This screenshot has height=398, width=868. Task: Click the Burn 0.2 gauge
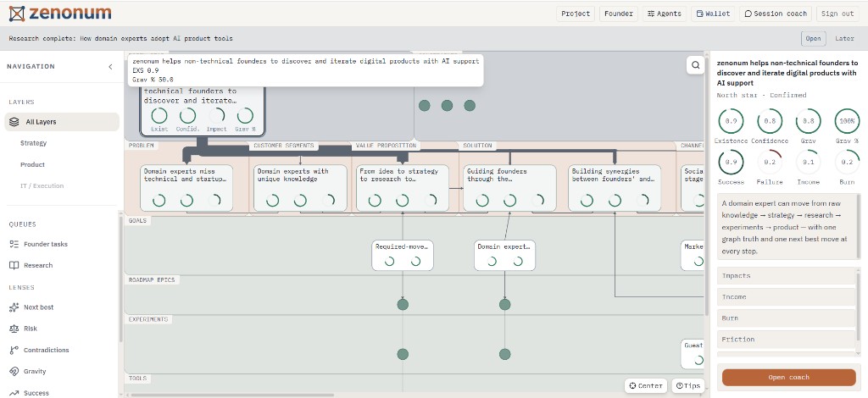[x=848, y=162]
